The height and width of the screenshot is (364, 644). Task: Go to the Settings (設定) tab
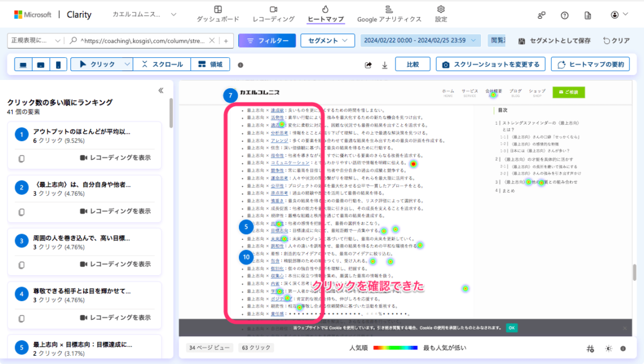tap(441, 14)
